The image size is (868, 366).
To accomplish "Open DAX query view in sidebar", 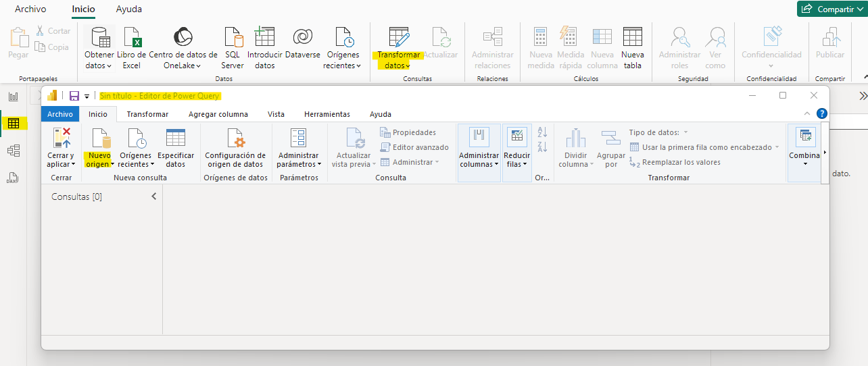I will 14,178.
